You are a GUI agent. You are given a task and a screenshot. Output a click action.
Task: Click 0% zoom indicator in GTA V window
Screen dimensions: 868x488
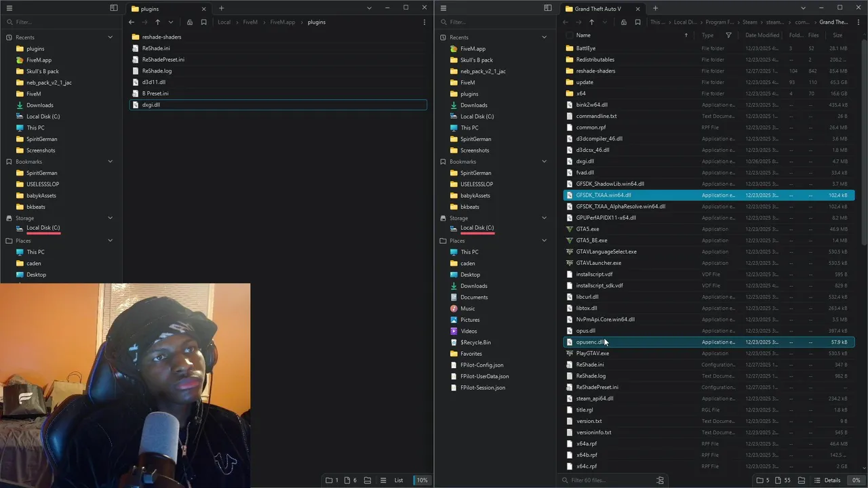856,481
